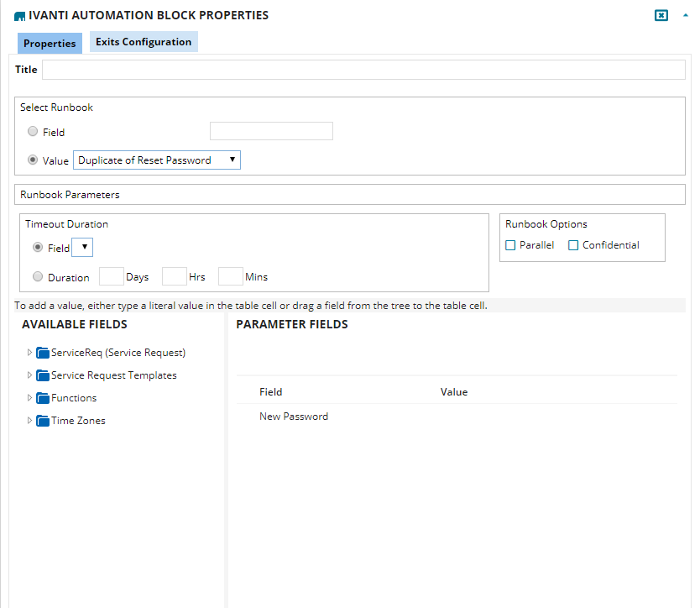The width and height of the screenshot is (700, 608).
Task: Click the Days input box
Action: click(112, 276)
